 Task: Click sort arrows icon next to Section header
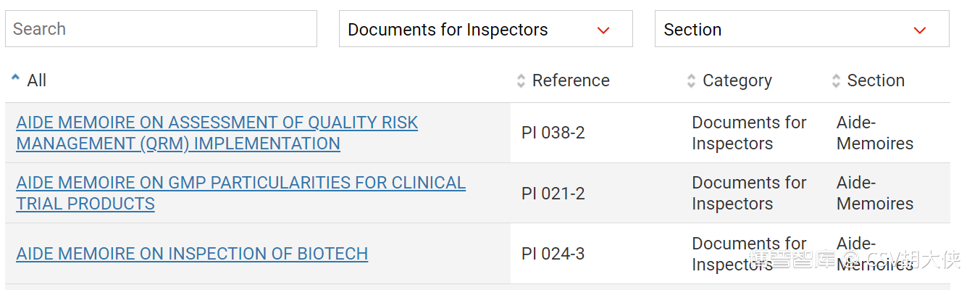point(836,80)
